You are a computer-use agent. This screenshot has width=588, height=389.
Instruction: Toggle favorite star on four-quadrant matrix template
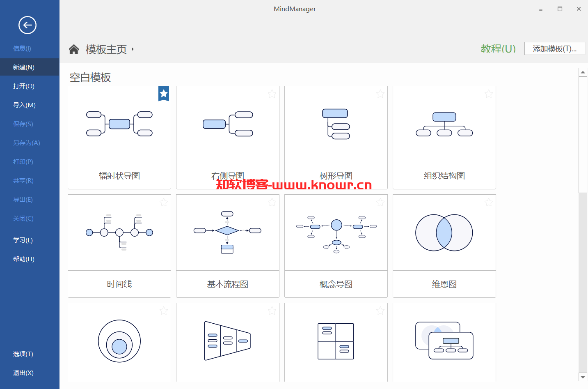[380, 311]
